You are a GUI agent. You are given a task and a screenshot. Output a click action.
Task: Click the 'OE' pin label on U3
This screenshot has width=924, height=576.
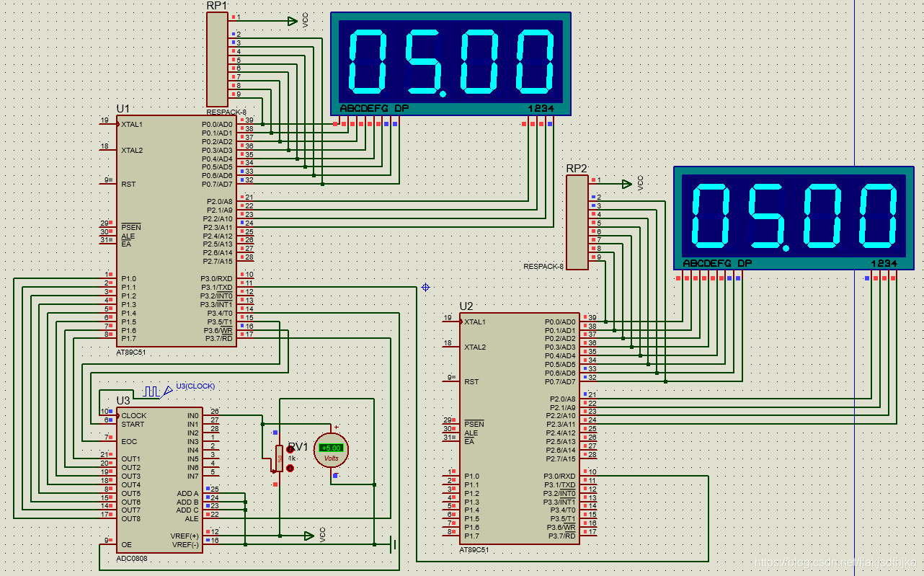point(126,544)
